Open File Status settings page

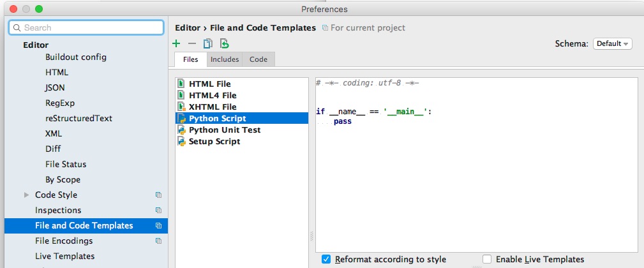[66, 165]
